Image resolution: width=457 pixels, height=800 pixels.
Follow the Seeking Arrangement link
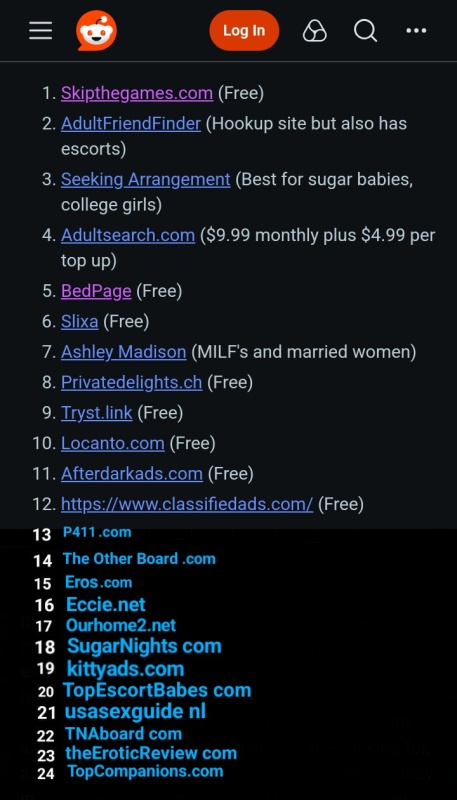(145, 180)
